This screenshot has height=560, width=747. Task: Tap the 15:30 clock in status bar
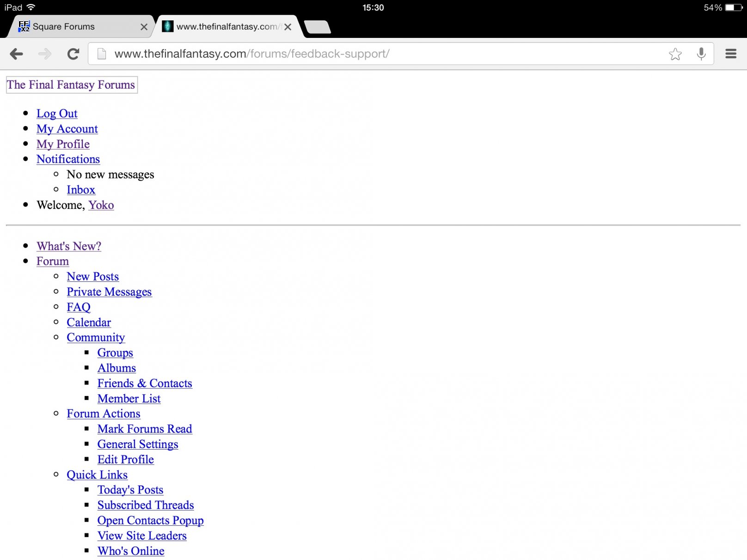[373, 7]
